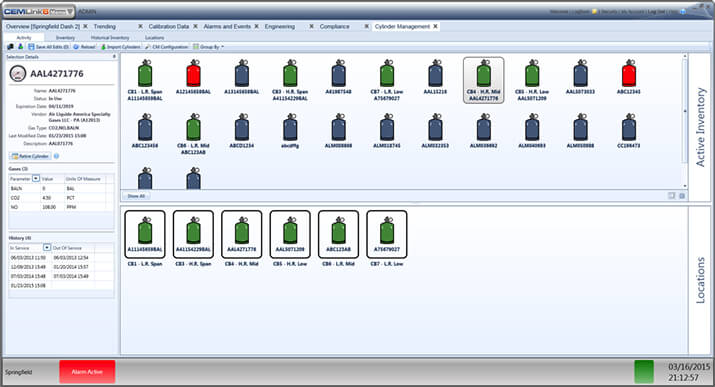Open the Group By dropdown

208,47
